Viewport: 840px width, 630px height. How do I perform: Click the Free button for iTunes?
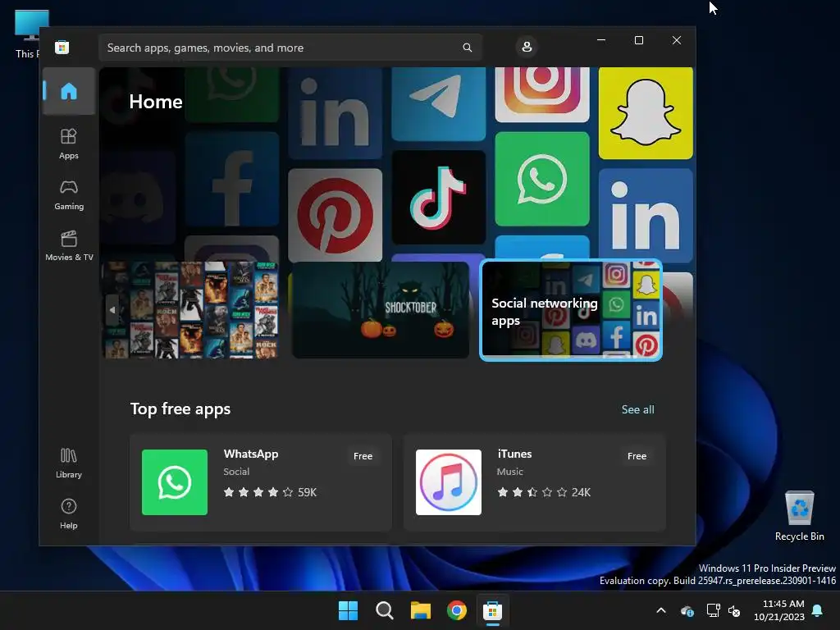[637, 456]
